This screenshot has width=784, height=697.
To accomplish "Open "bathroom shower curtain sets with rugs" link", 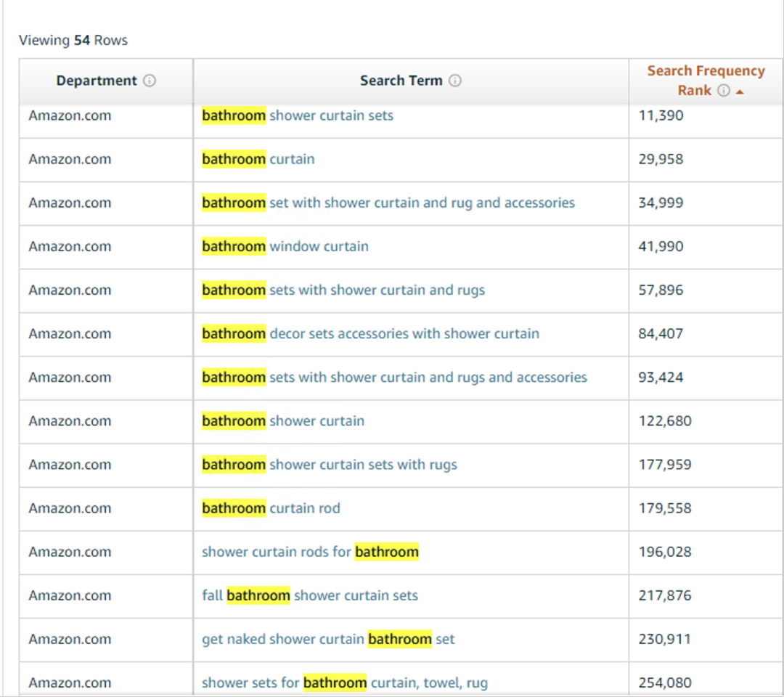I will (330, 465).
